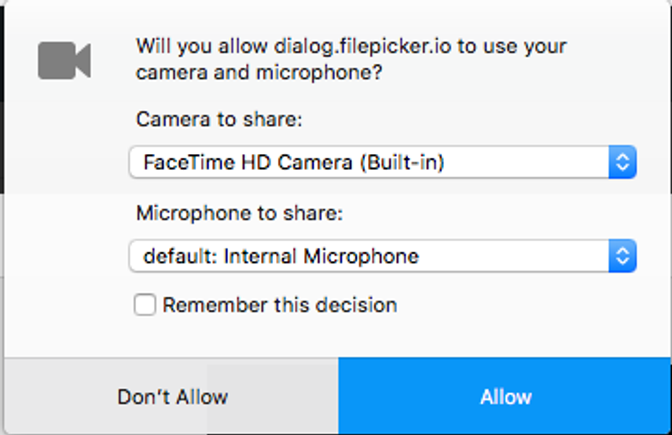672x435 pixels.
Task: Enable the Remember this decision checkbox
Action: (146, 305)
